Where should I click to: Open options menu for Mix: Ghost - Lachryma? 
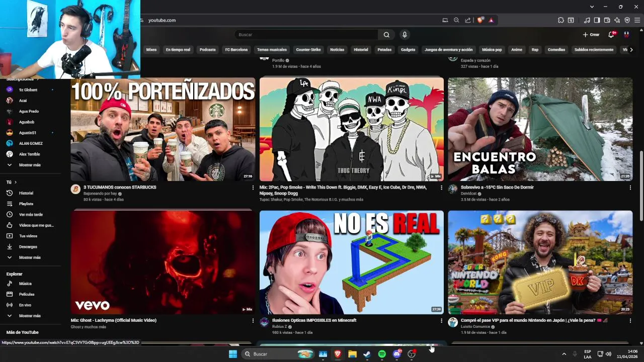(253, 320)
